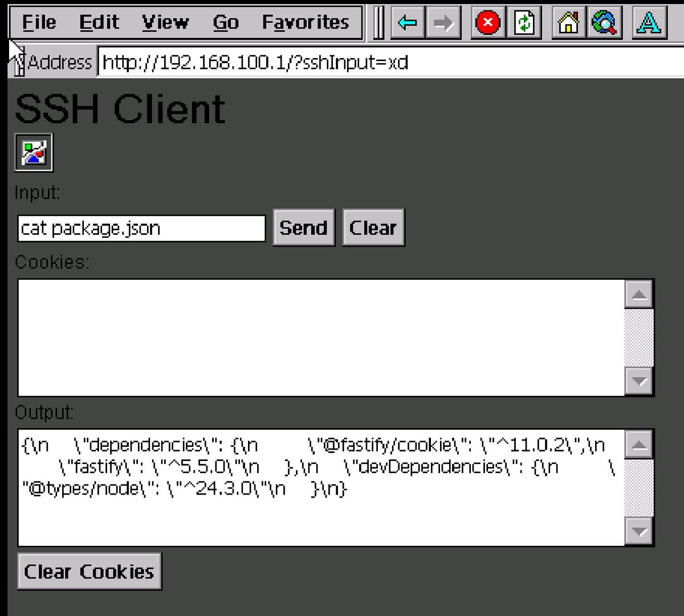Click the Address label
This screenshot has height=616, width=684.
[x=59, y=62]
